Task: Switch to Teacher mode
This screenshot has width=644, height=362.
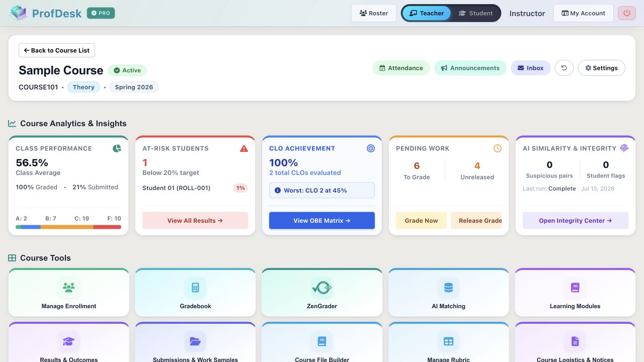Action: pyautogui.click(x=427, y=13)
